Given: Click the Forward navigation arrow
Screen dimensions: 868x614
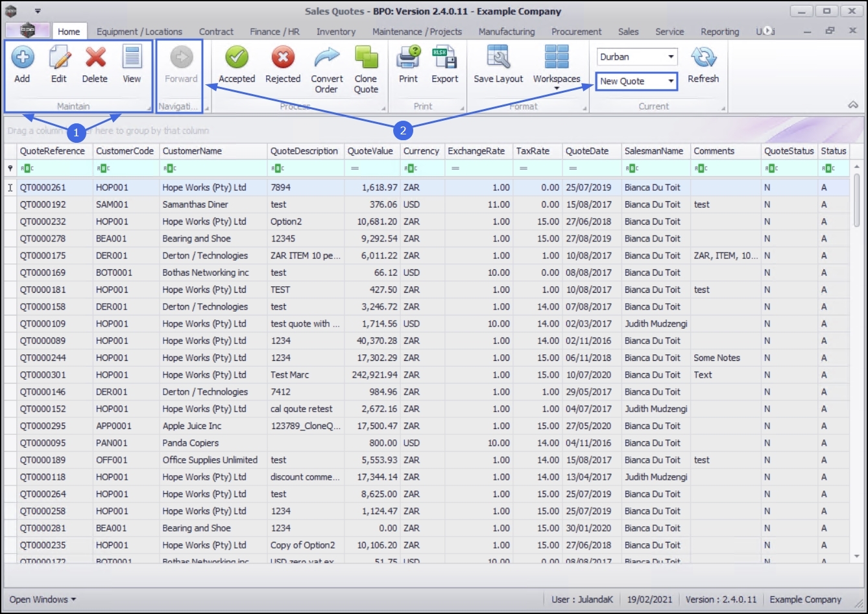Looking at the screenshot, I should click(x=181, y=65).
